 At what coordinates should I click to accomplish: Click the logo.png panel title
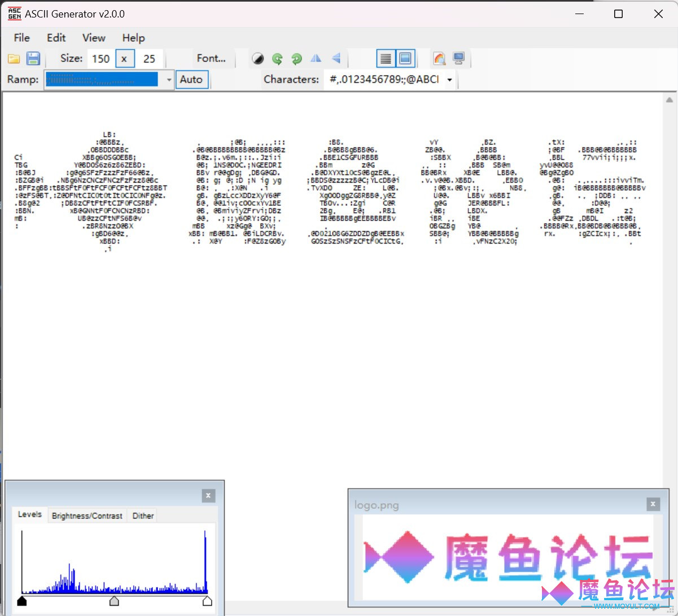pyautogui.click(x=377, y=505)
